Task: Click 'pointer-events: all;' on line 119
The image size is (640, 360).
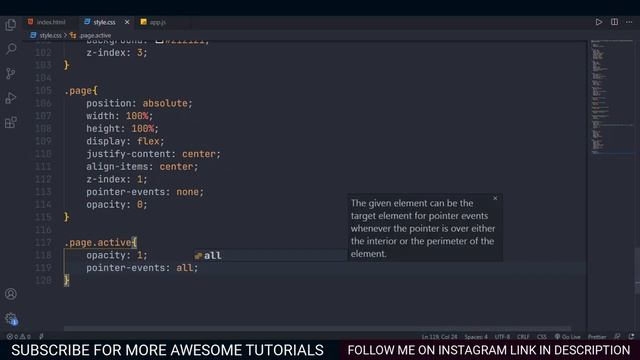Action: tap(142, 268)
